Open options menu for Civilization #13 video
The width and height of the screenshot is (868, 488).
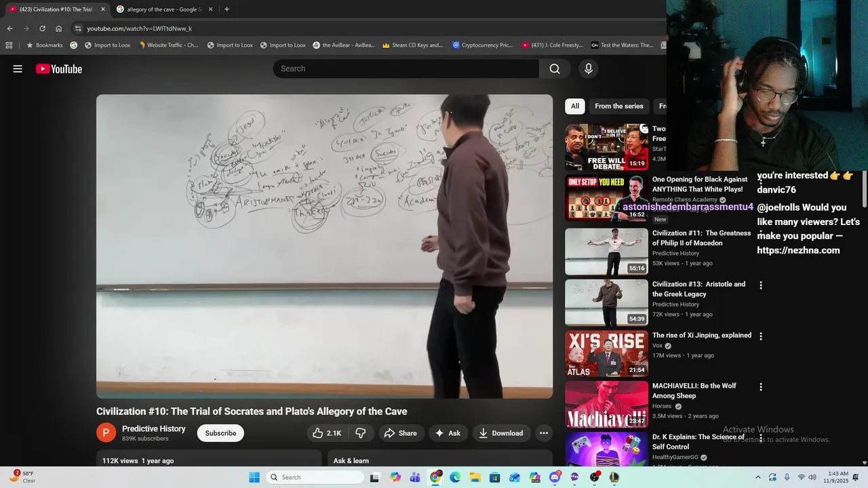pos(761,285)
